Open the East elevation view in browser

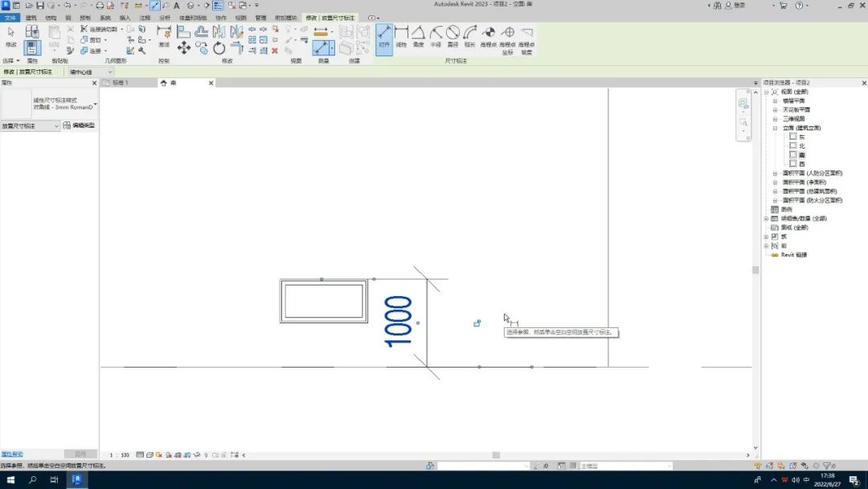click(x=801, y=137)
